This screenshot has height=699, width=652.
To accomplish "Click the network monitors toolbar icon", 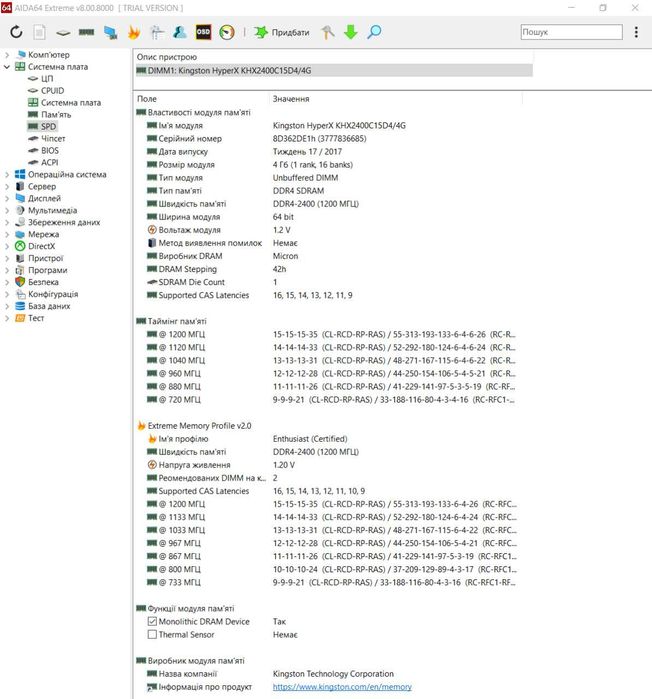I will 110,32.
